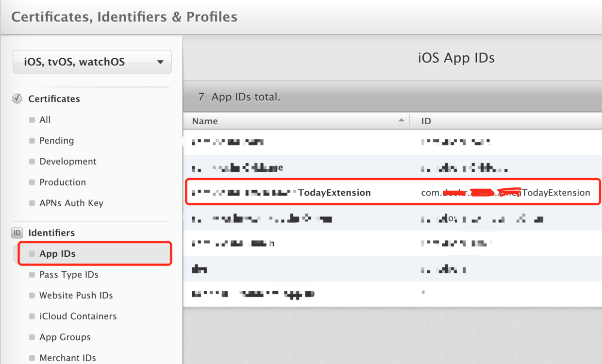This screenshot has width=602, height=364.
Task: Click the TodayExtension bundle ID text
Action: point(505,193)
